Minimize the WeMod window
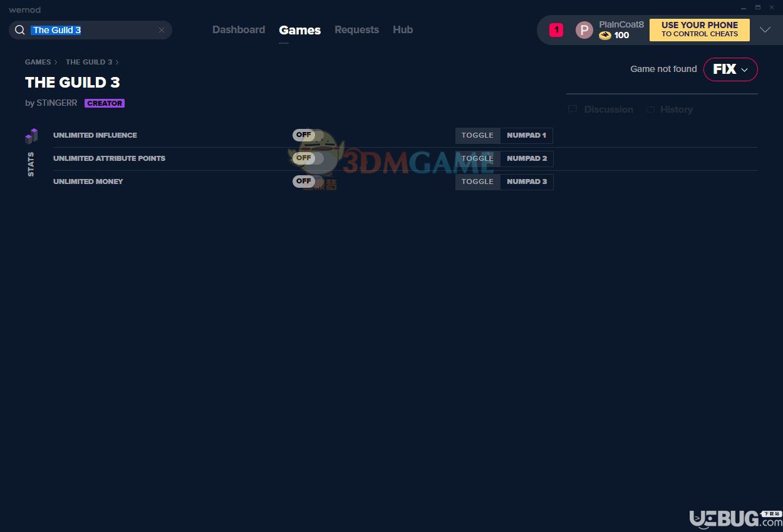Screen dimensions: 783x532 (743, 8)
